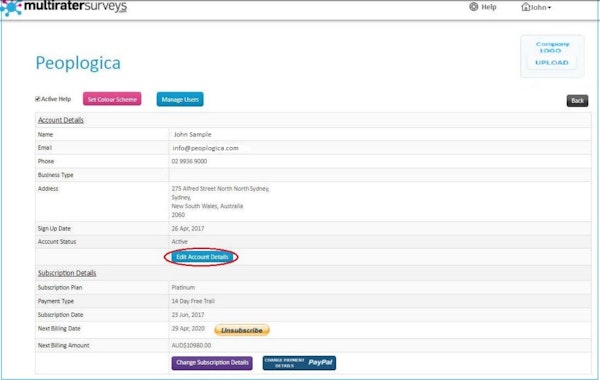The image size is (600, 380).
Task: Open the Help menu item
Action: click(489, 7)
